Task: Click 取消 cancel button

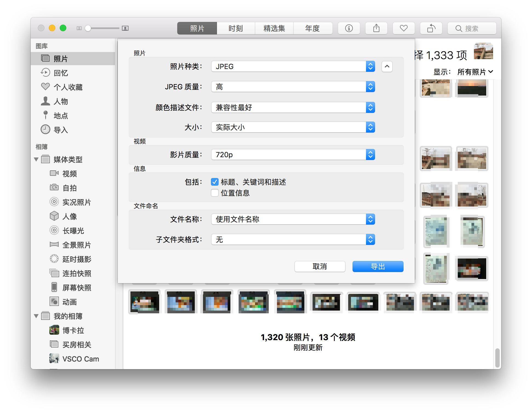Action: click(x=320, y=266)
